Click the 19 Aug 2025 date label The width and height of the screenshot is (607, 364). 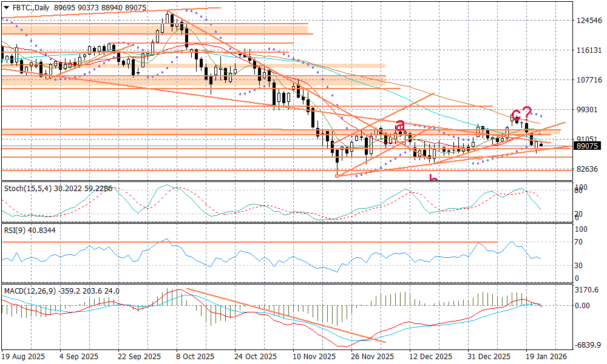click(x=22, y=357)
